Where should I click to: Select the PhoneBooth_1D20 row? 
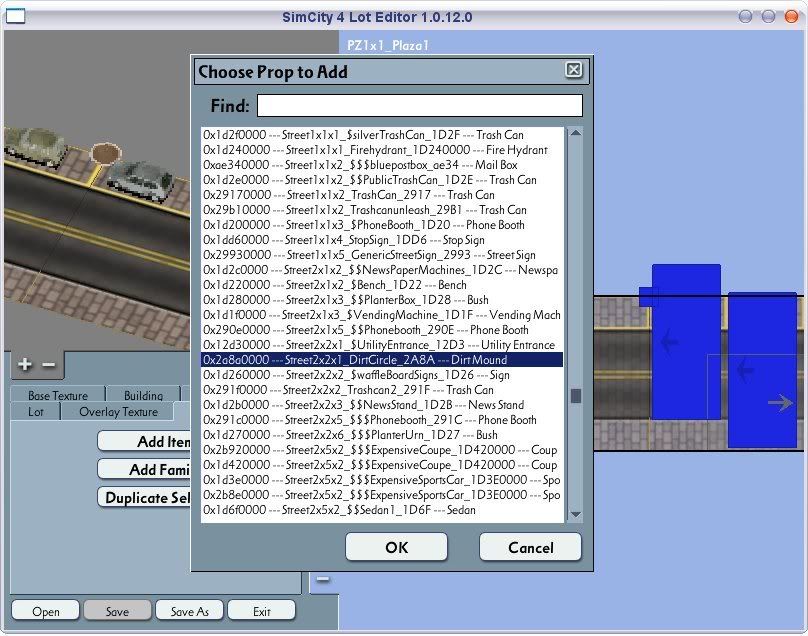pyautogui.click(x=382, y=225)
